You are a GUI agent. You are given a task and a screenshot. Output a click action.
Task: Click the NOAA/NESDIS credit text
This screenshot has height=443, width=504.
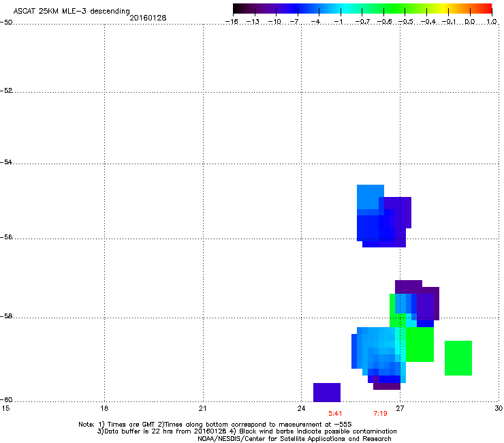(294, 439)
